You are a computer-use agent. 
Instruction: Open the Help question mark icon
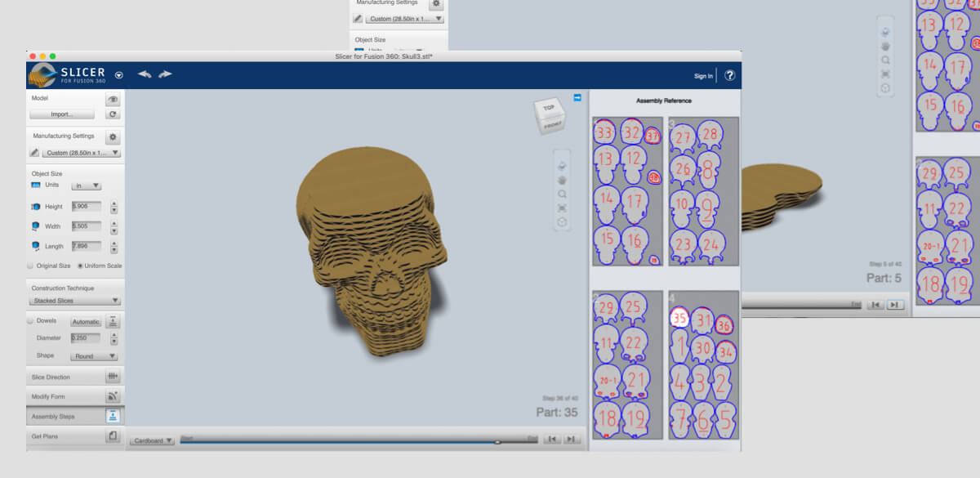(729, 75)
